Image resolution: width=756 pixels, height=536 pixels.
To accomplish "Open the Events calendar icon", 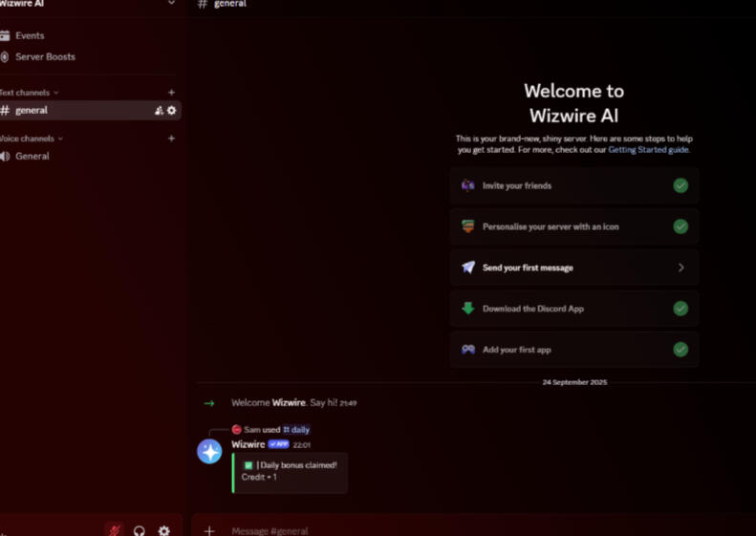I will pos(5,36).
